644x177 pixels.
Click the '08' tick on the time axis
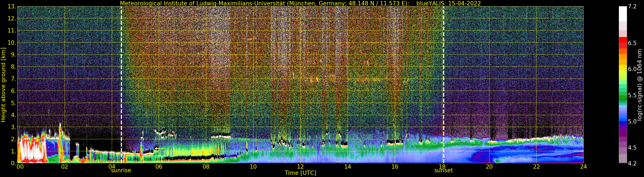206,166
